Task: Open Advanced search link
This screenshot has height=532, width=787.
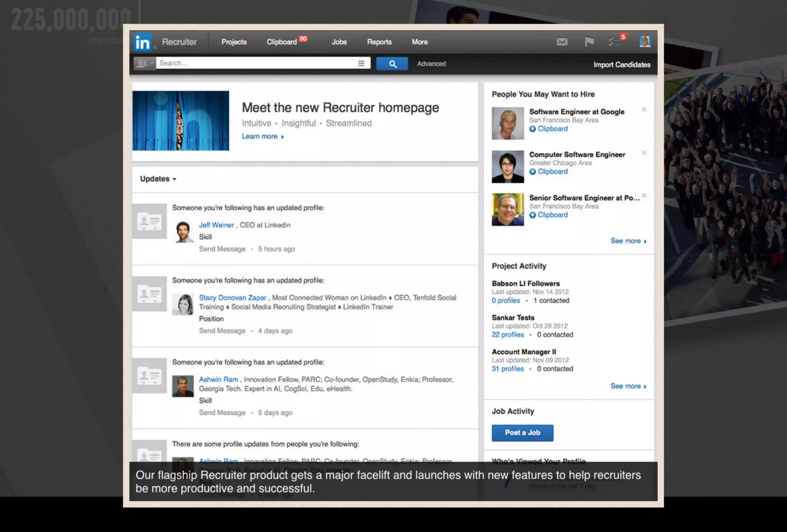Action: click(432, 64)
